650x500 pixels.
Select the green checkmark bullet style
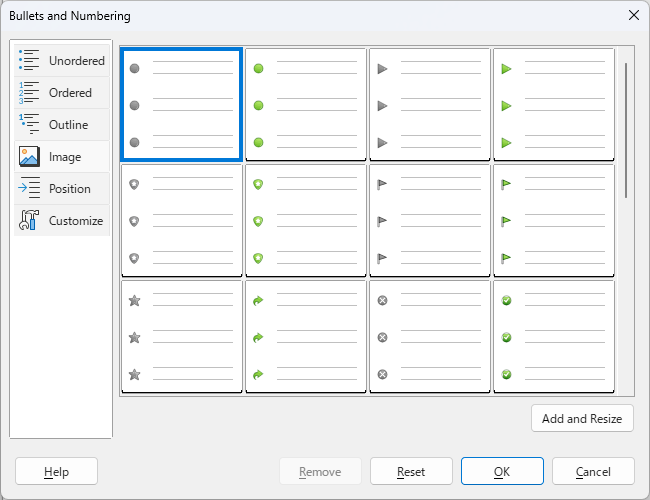click(553, 336)
